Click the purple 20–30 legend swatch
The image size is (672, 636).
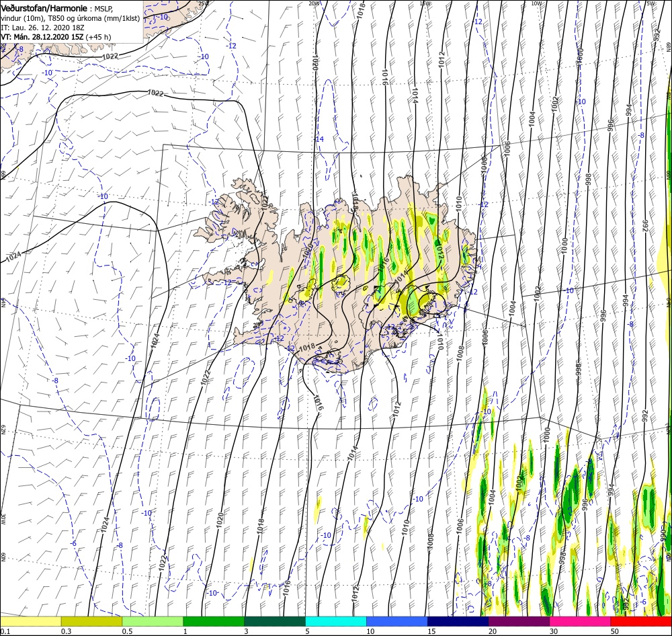tap(519, 621)
